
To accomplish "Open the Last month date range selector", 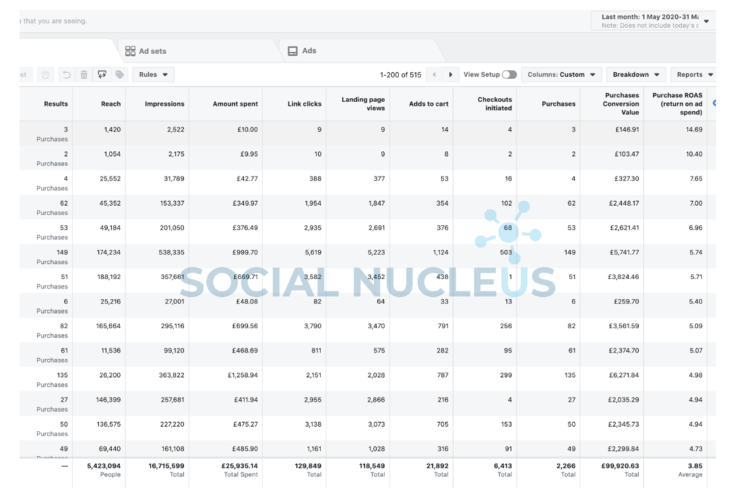I will point(652,20).
